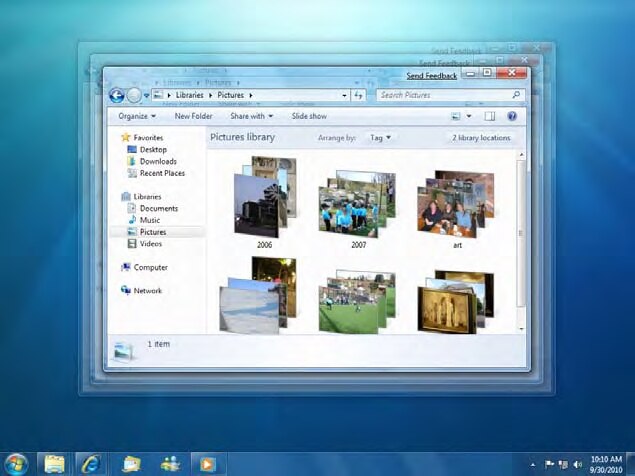Select the 2006 picture stack

point(265,198)
